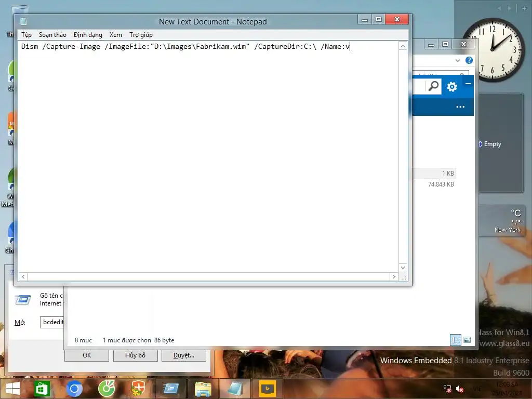Click the VIE language indicator in tray
This screenshot has height=399, width=532.
coord(477,389)
